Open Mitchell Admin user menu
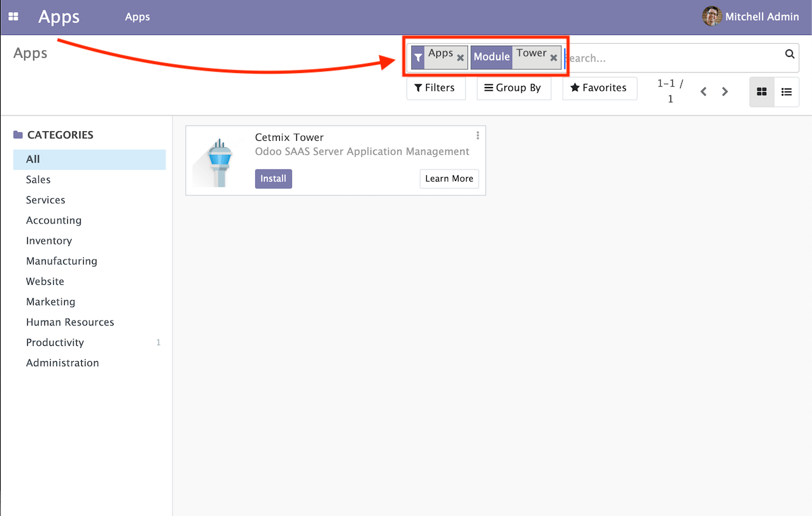This screenshot has width=812, height=516. point(751,17)
